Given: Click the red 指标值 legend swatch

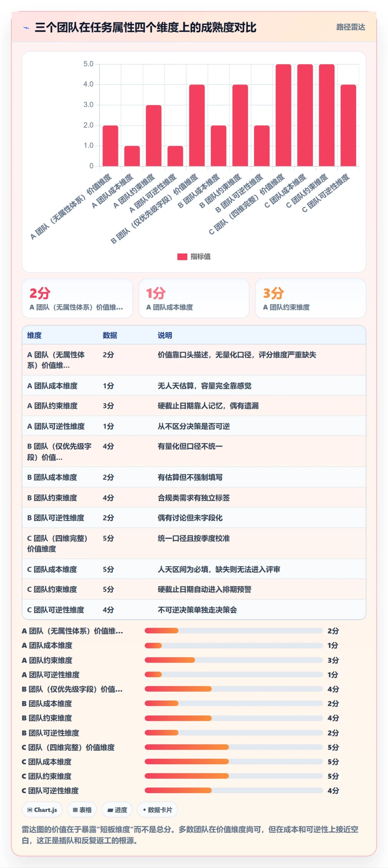Looking at the screenshot, I should [x=182, y=257].
